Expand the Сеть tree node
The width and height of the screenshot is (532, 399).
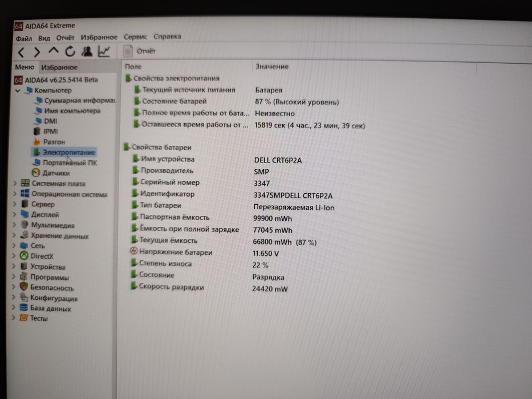(14, 245)
